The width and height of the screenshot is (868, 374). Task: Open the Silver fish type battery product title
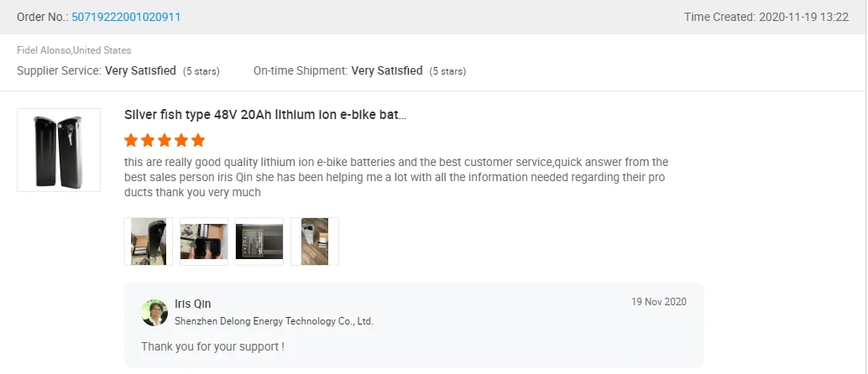click(265, 115)
